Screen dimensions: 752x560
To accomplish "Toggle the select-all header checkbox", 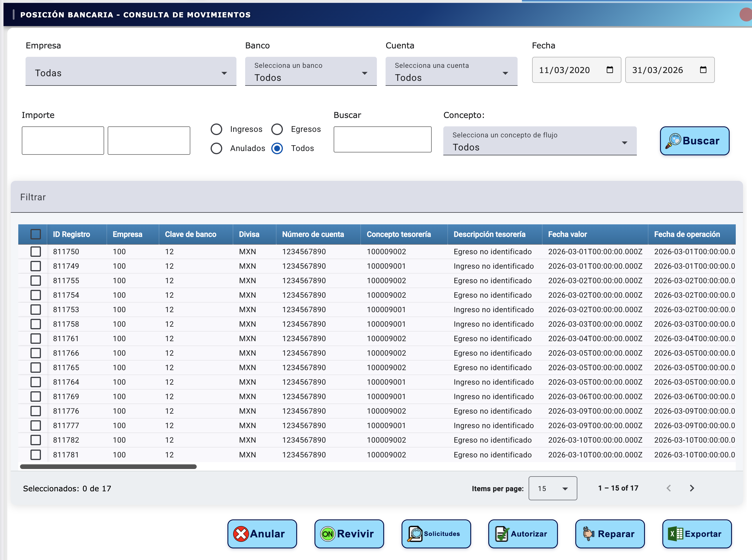I will pyautogui.click(x=36, y=234).
